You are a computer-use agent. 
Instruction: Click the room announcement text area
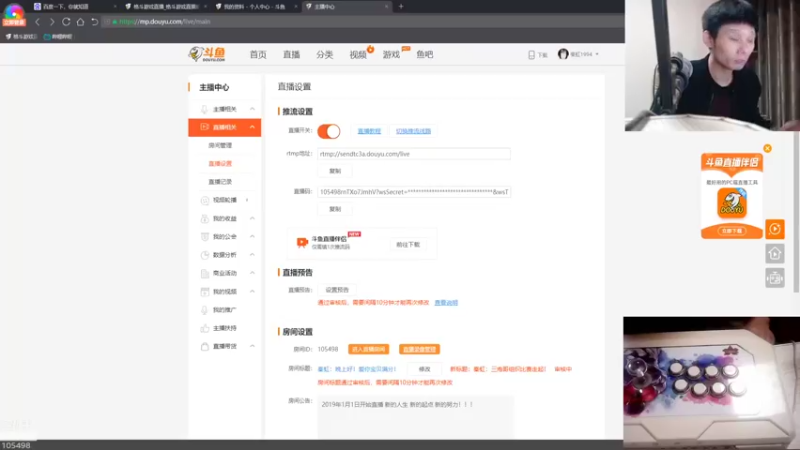coord(415,417)
